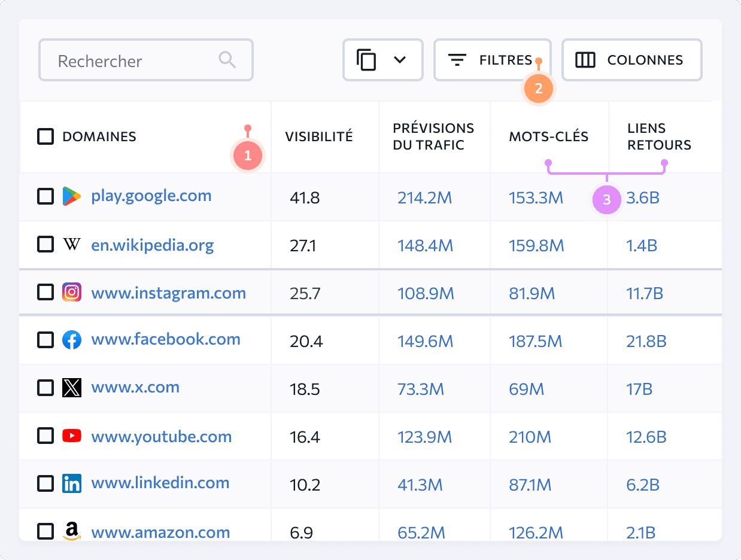Click the Wikipedia W favicon
The width and height of the screenshot is (741, 560).
pyautogui.click(x=71, y=244)
